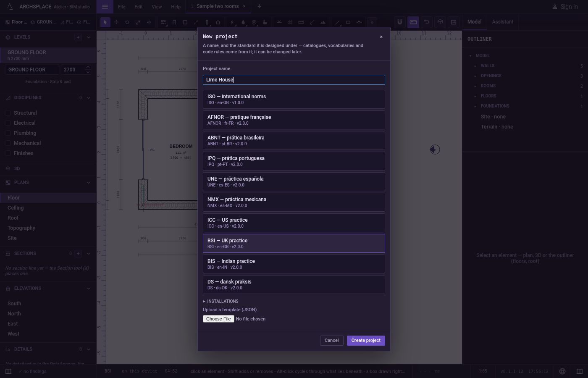Click the electrical lightning bolt tool

[232, 22]
